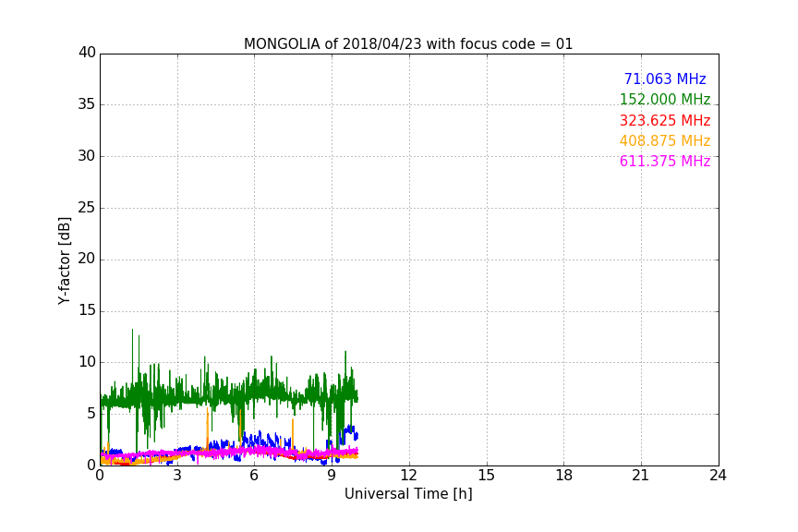Click the y-axis tick label 15
This screenshot has width=798, height=532.
87,310
